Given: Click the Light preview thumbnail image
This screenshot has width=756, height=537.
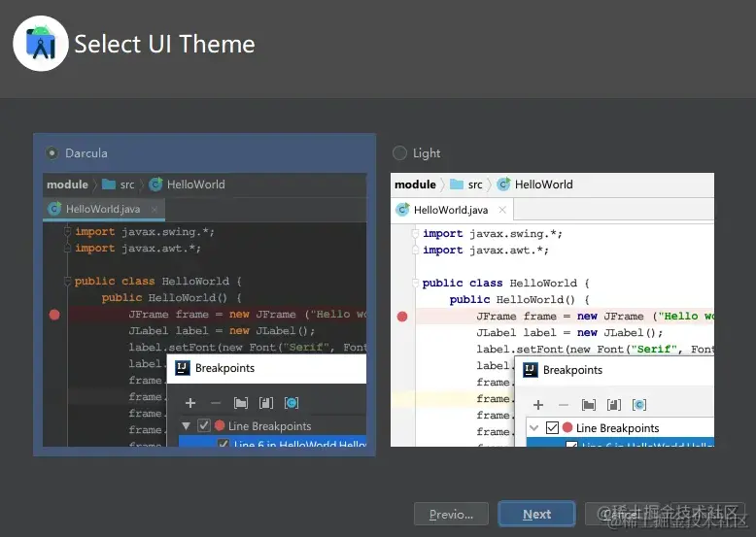Looking at the screenshot, I should [553, 310].
